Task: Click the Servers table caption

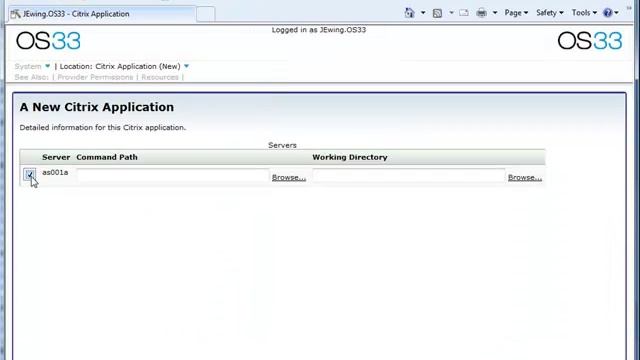Action: pos(282,145)
